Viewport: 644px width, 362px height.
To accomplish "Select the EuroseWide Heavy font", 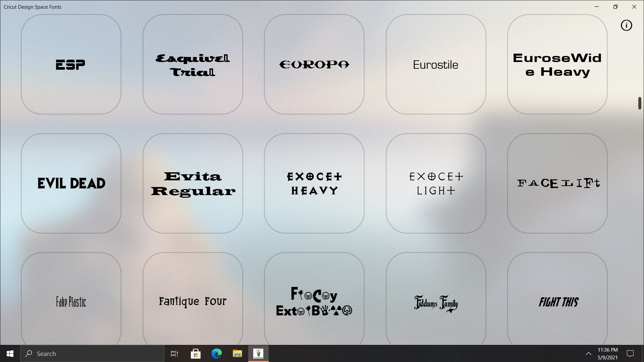I will pos(557,64).
